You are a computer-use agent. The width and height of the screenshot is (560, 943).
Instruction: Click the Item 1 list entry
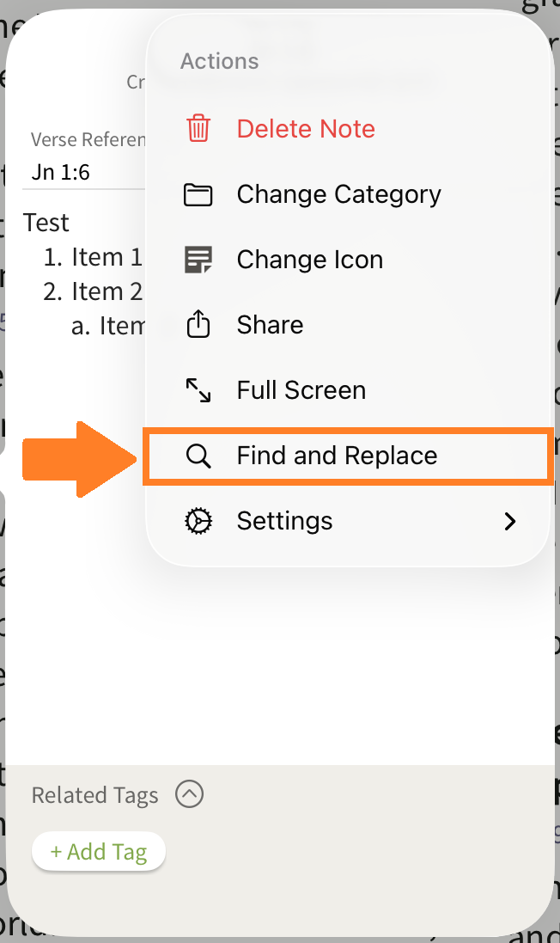coord(94,257)
